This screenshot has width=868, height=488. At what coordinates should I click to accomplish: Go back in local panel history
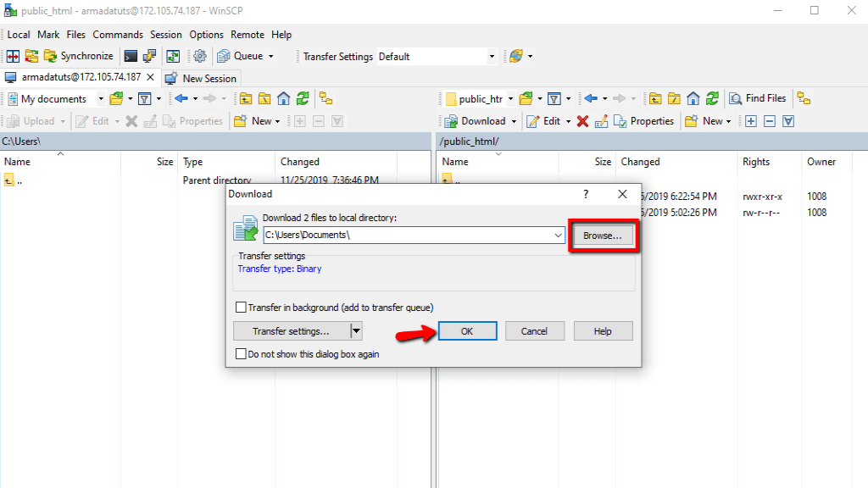(x=181, y=99)
